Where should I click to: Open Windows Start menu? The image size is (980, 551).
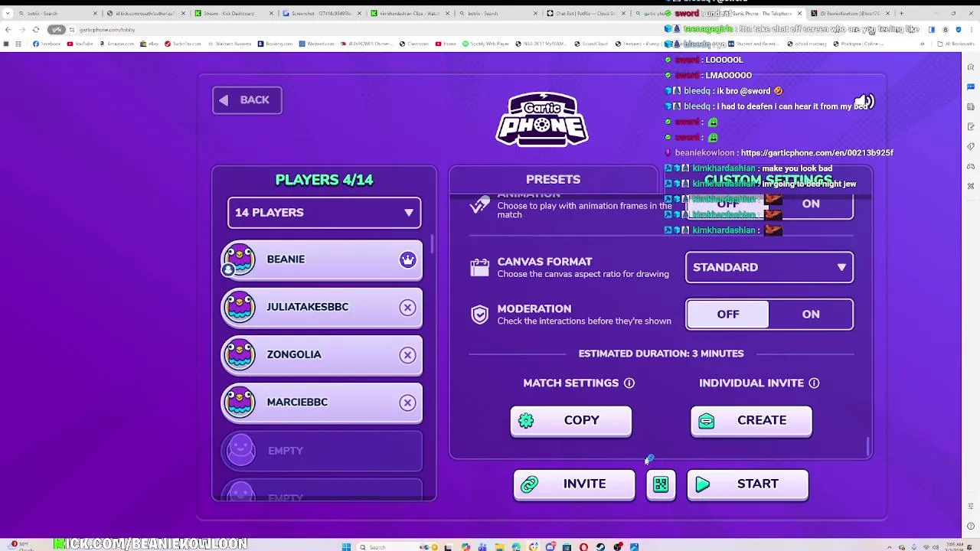coord(346,546)
